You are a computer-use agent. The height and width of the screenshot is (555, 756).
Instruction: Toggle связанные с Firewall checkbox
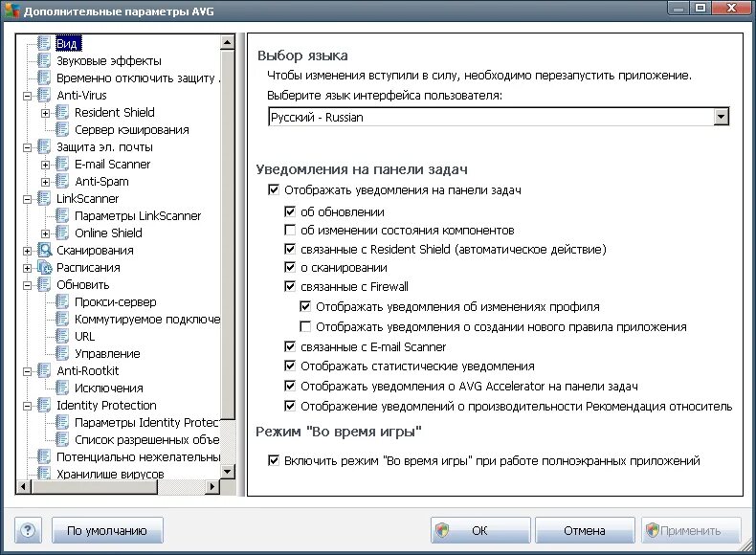pos(290,286)
